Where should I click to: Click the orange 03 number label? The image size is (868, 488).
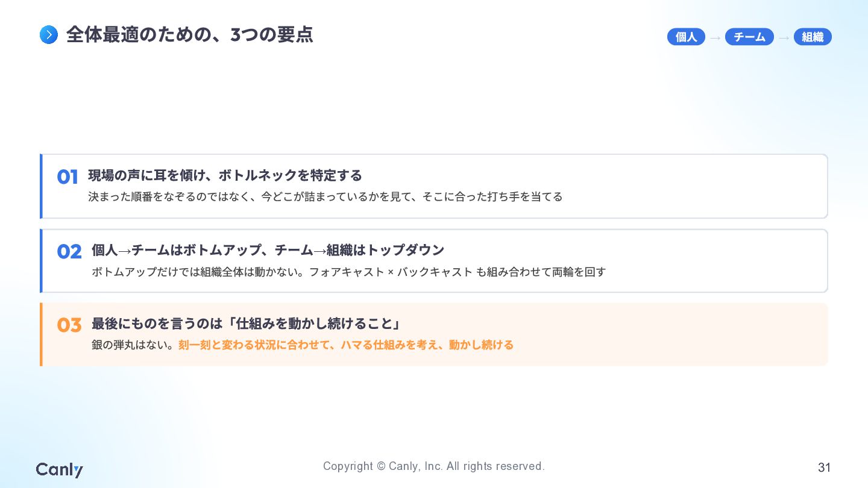[69, 325]
